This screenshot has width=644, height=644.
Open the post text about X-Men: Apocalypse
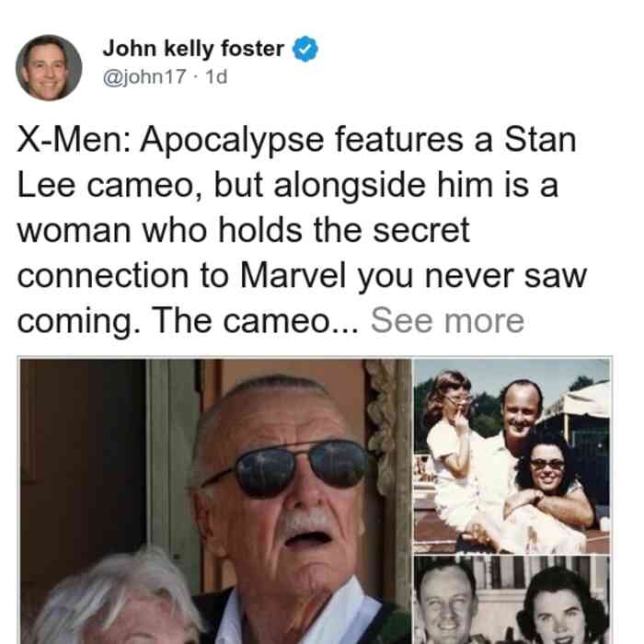tap(302, 230)
